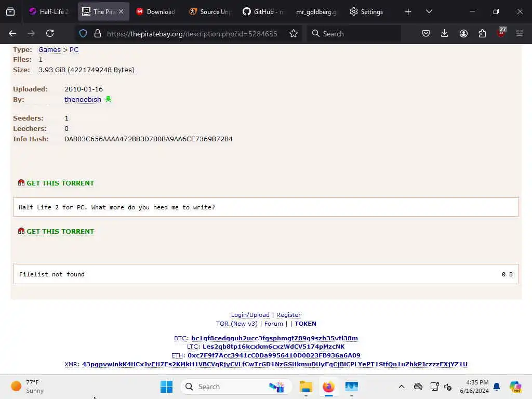This screenshot has height=399, width=532.
Task: Click the ETH wallet address
Action: click(274, 355)
